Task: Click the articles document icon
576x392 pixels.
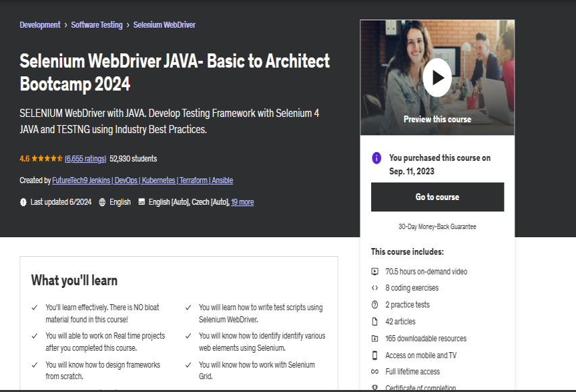Action: pyautogui.click(x=375, y=322)
